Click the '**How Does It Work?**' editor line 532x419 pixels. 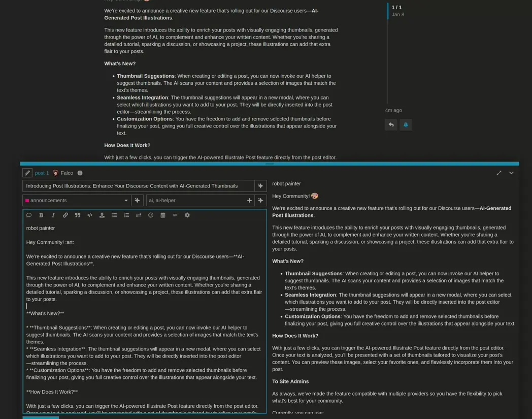click(52, 392)
